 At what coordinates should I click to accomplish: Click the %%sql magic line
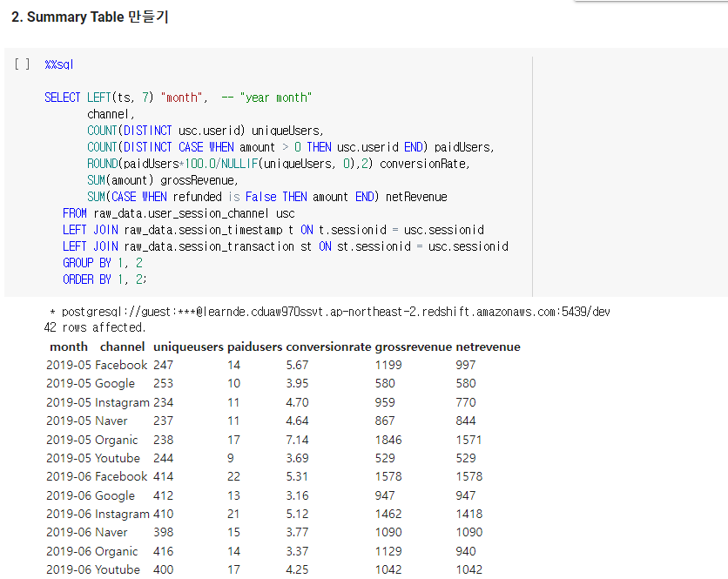(x=59, y=64)
